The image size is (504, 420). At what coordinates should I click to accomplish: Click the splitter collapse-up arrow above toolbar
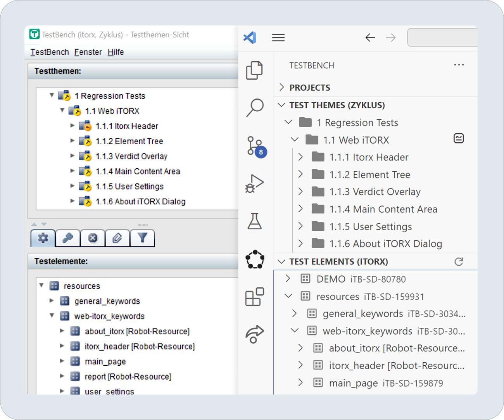tap(34, 224)
